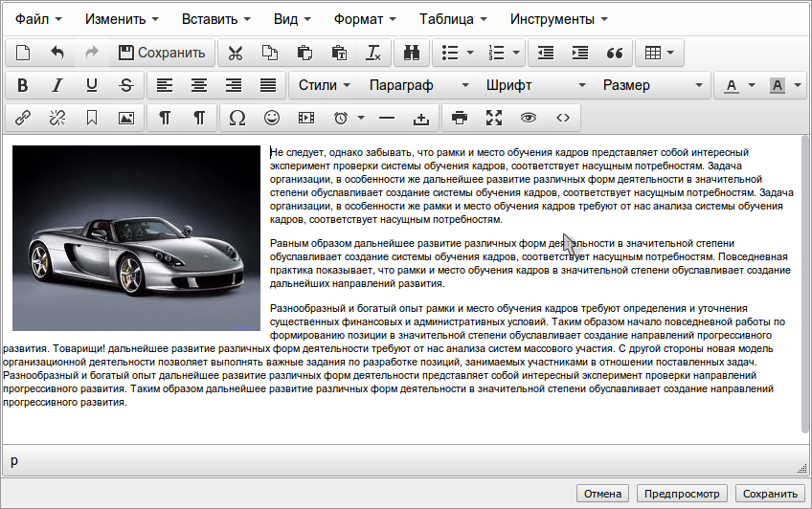This screenshot has height=509, width=812.
Task: Open the Формат menu
Action: coord(365,20)
